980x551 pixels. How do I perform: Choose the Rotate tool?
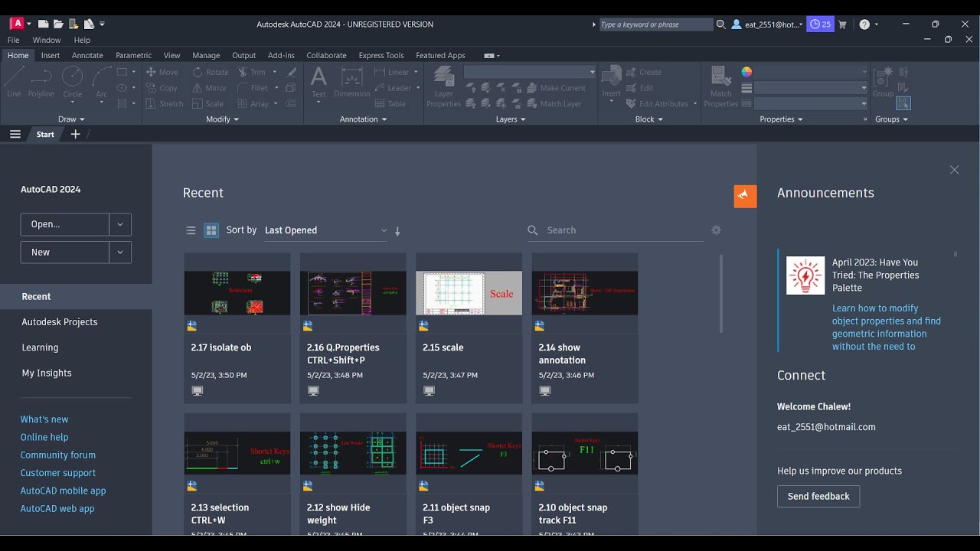pos(211,72)
